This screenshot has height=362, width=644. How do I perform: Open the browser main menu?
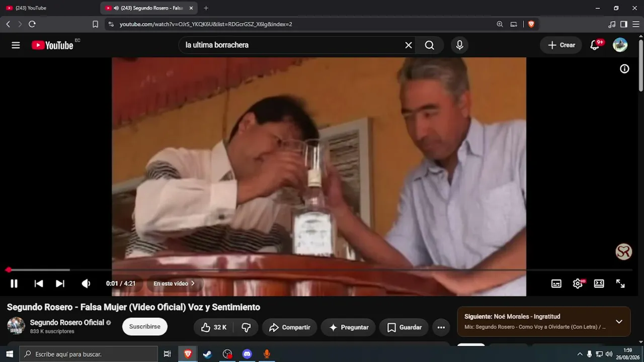(636, 24)
